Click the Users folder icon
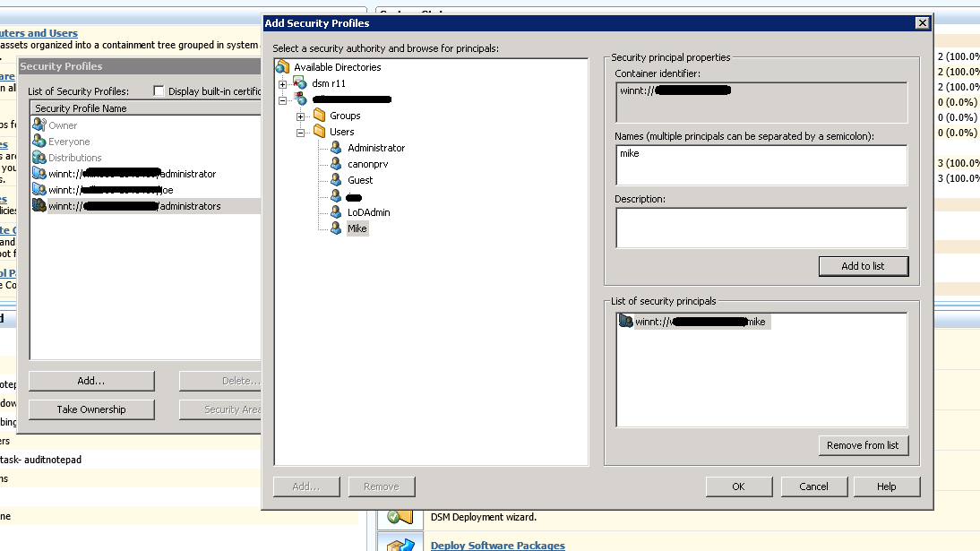The image size is (980, 551). (x=320, y=132)
